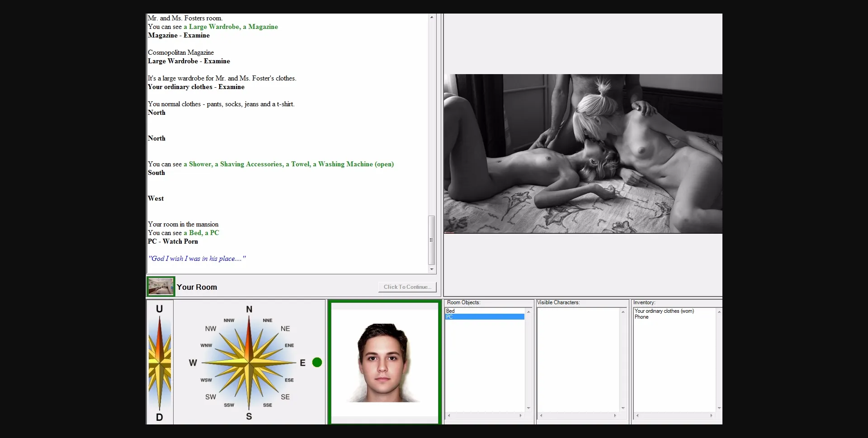Click the Large Wardrobe link in the text log
The width and height of the screenshot is (868, 438).
pos(214,27)
